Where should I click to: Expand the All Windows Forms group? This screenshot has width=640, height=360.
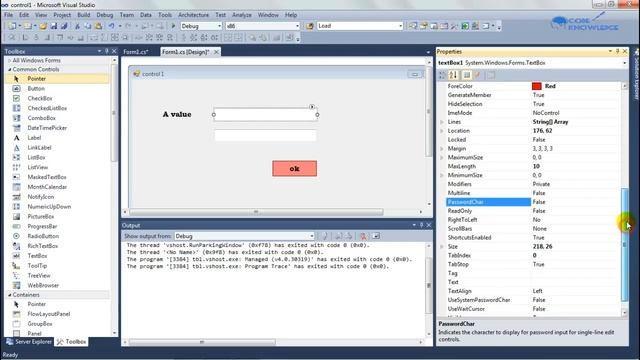[10, 60]
